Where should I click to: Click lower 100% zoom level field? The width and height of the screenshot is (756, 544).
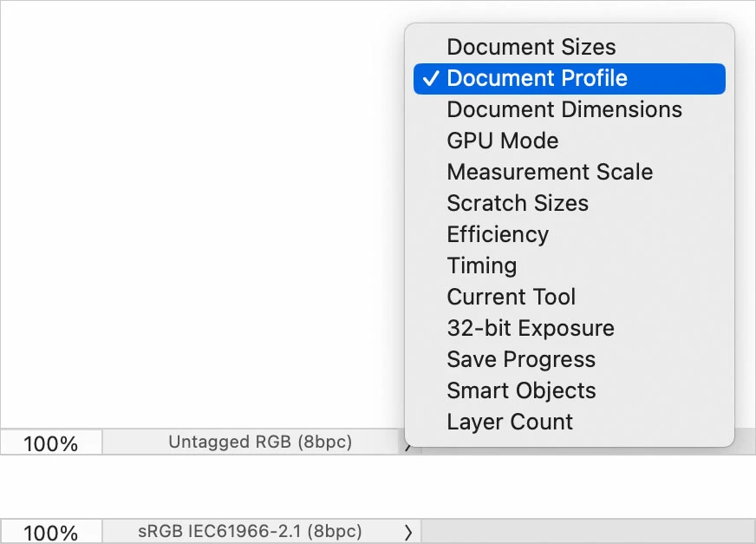50,532
